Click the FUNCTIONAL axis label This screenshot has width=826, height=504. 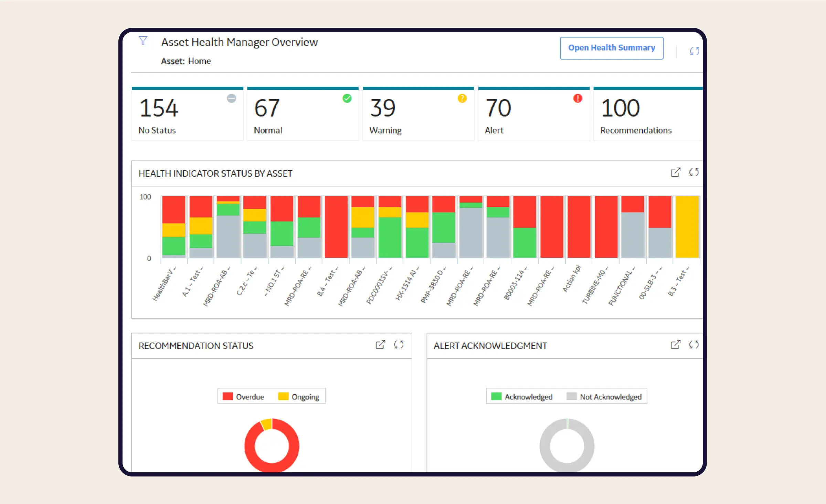pyautogui.click(x=622, y=286)
